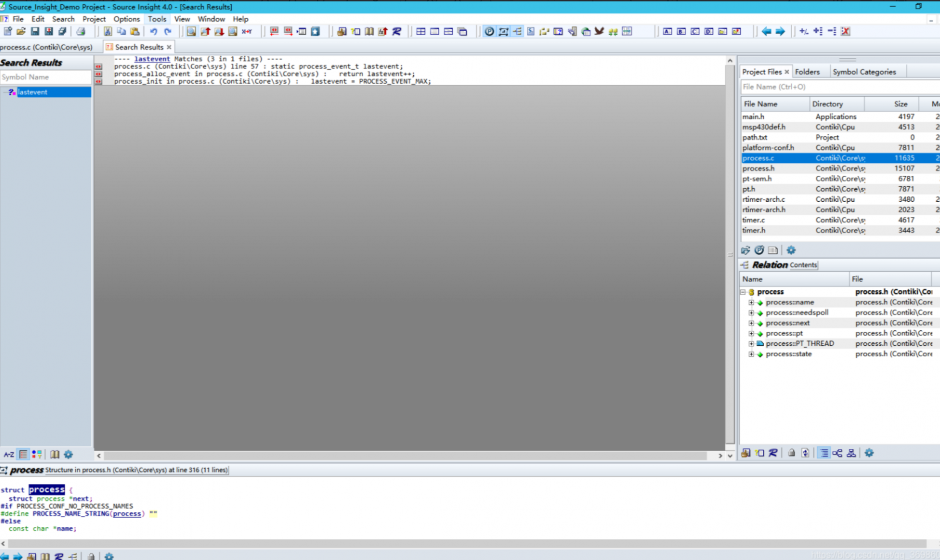Image resolution: width=940 pixels, height=560 pixels.
Task: Switch to the process.c file tab
Action: [x=47, y=47]
